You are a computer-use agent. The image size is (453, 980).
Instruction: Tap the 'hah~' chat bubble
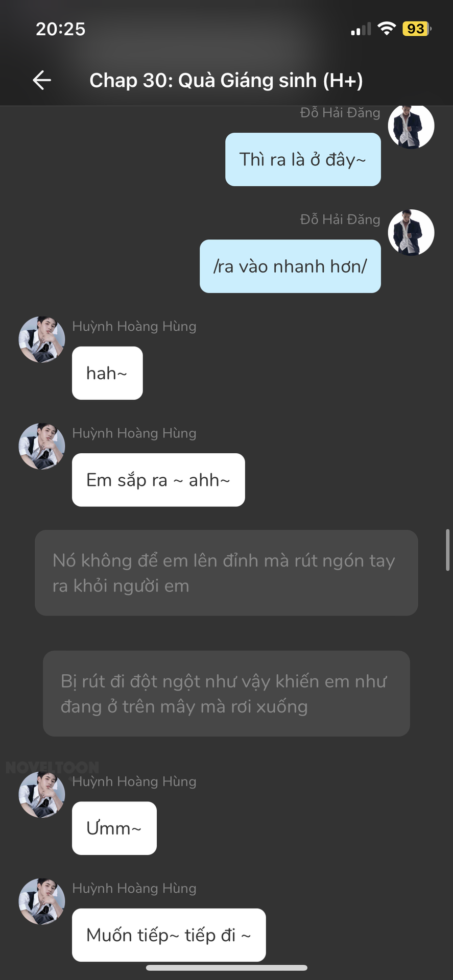point(107,373)
